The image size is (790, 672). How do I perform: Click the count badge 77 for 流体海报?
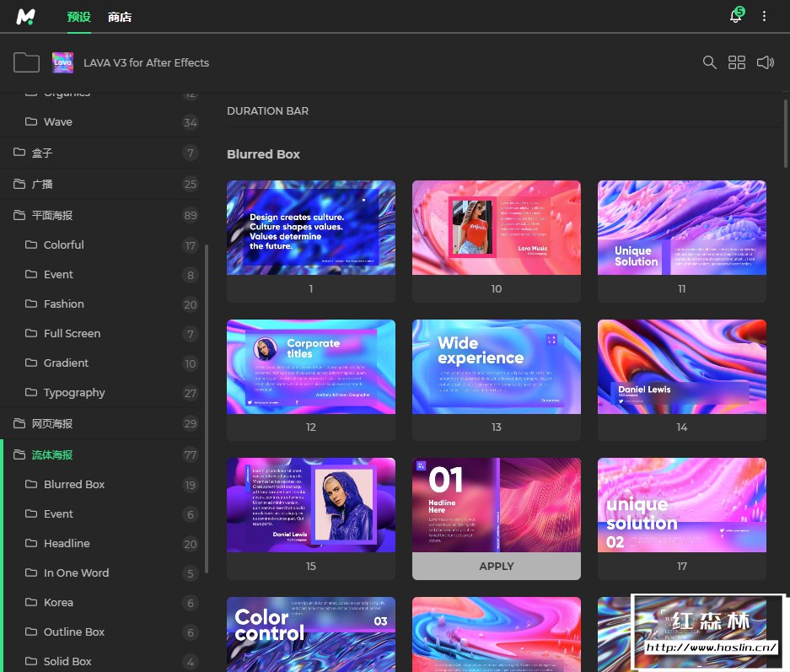coord(191,455)
